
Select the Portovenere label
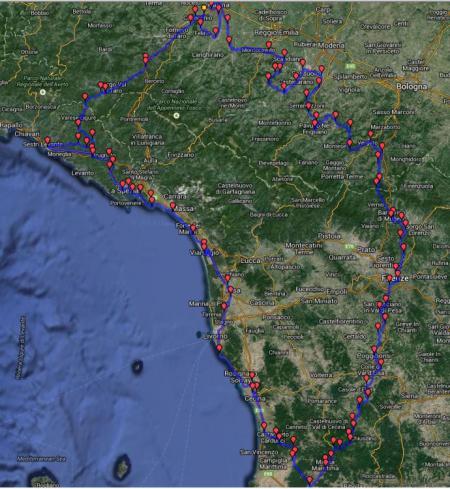pos(126,203)
